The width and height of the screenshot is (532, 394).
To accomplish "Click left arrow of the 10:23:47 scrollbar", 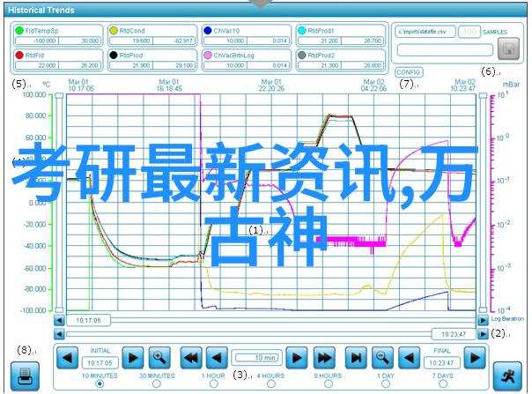I will pyautogui.click(x=59, y=335).
